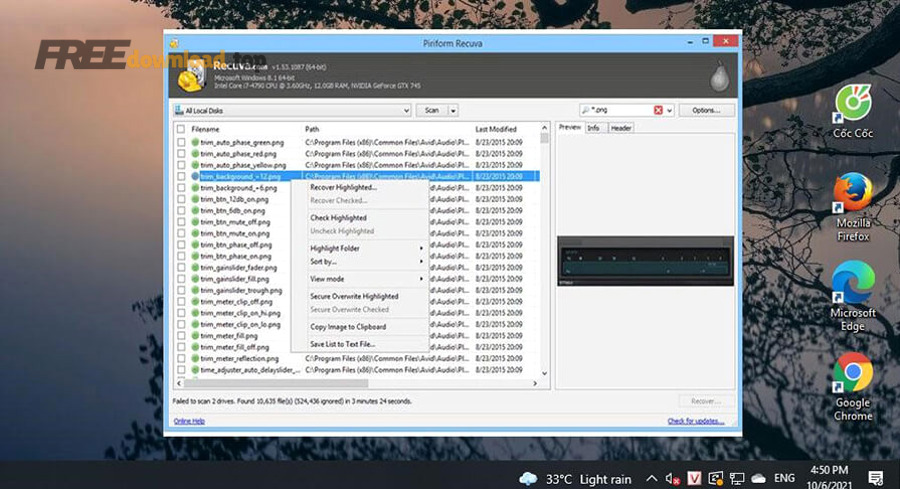Open the All Local Disks drive dropdown
This screenshot has width=900, height=489.
[x=292, y=110]
